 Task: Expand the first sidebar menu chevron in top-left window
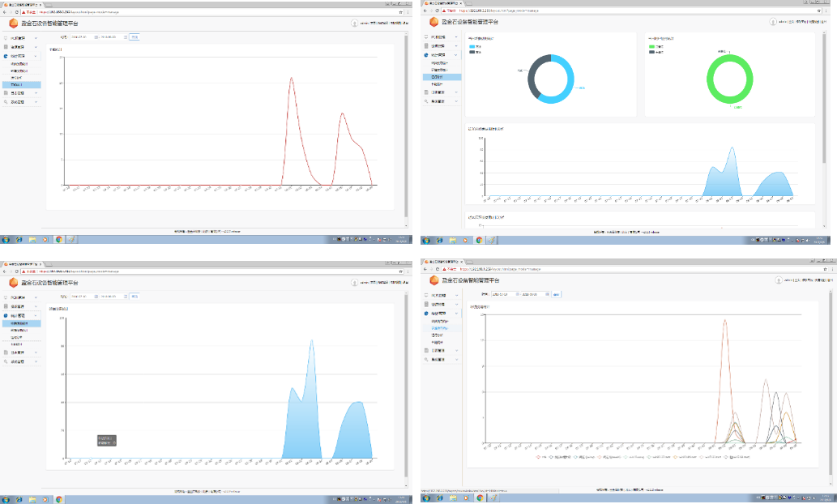(36, 38)
